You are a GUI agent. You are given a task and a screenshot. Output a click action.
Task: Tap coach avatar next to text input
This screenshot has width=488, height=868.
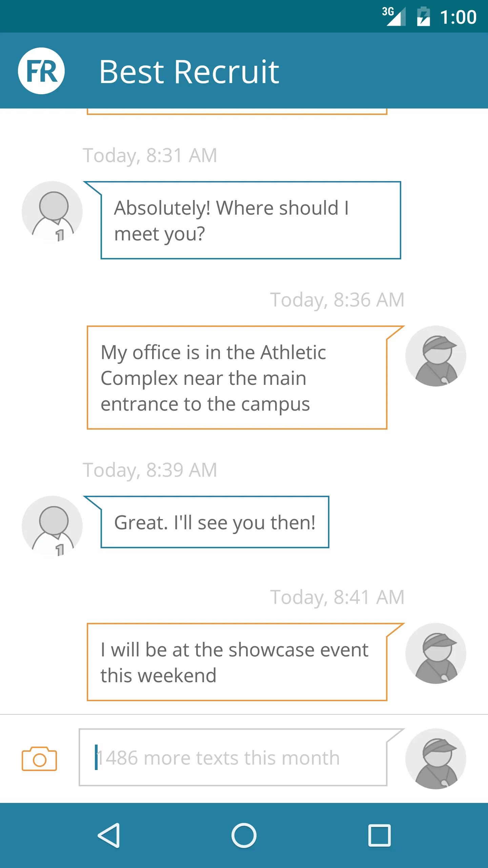[436, 759]
